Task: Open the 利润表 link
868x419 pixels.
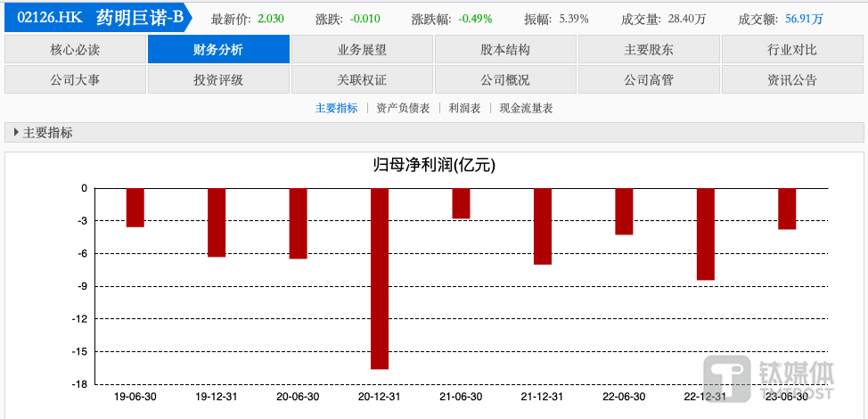Action: pos(464,109)
